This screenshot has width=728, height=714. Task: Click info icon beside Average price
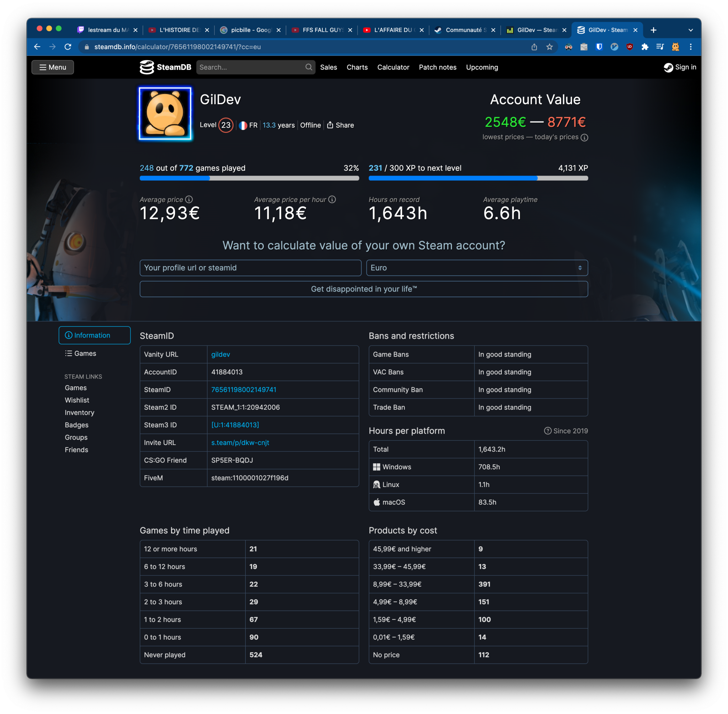(x=189, y=199)
